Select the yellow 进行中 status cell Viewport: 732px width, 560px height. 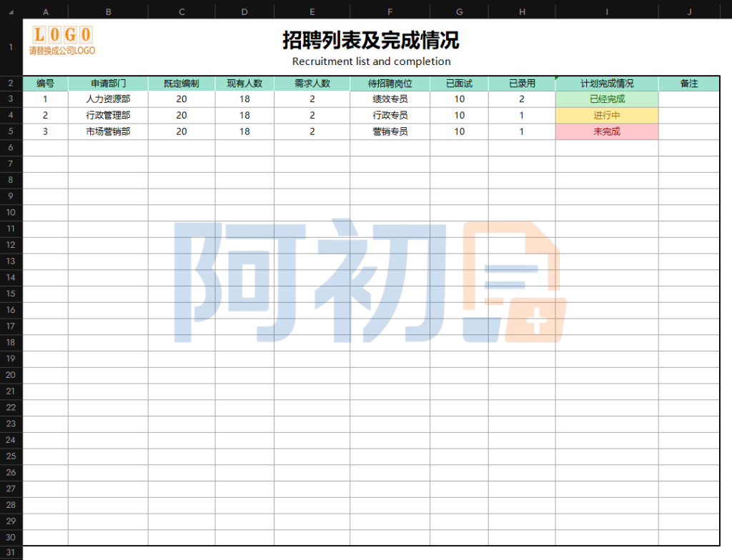tap(607, 116)
